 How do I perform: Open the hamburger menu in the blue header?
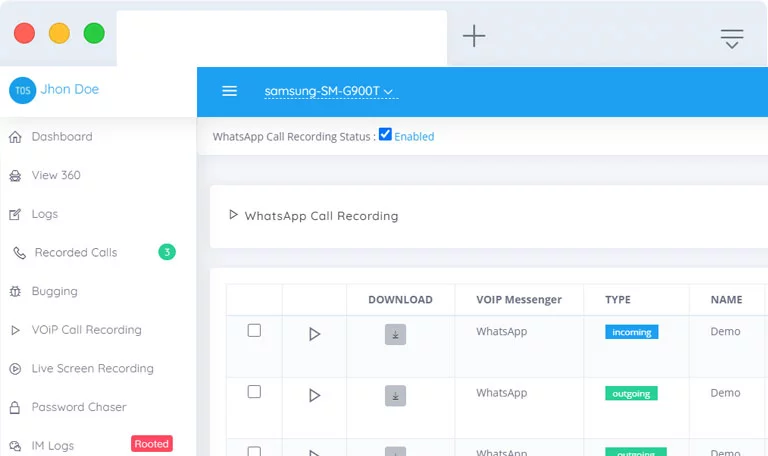click(x=229, y=91)
